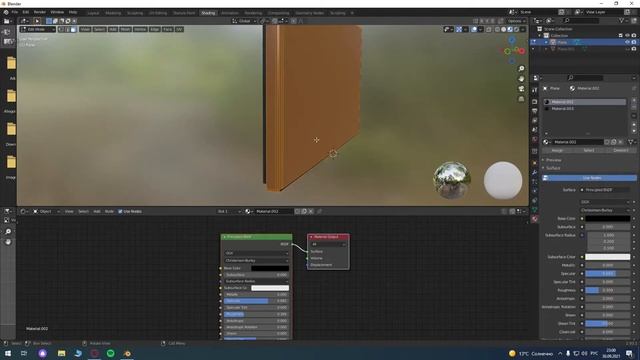640x360 pixels.
Task: Click the outliner search field
Action: tap(581, 20)
